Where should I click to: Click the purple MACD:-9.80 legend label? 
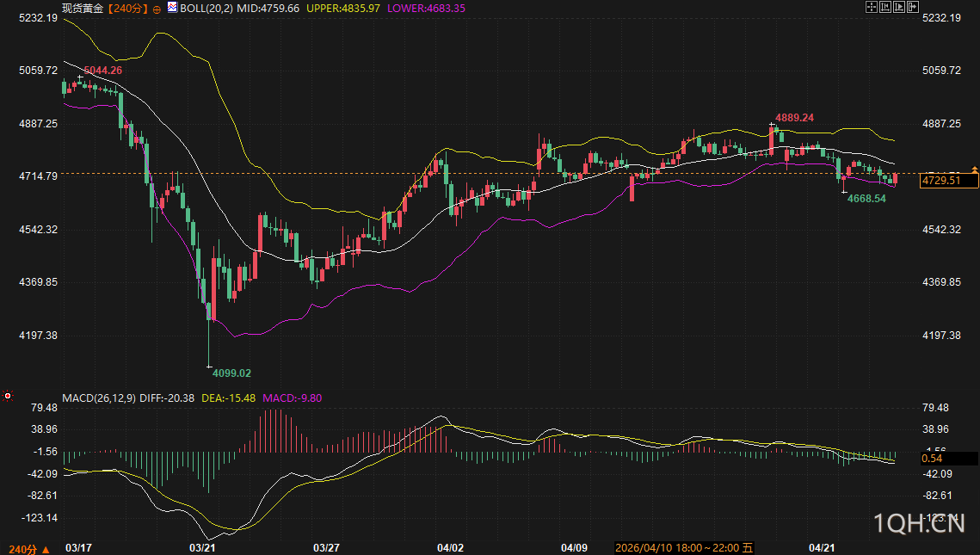point(292,398)
